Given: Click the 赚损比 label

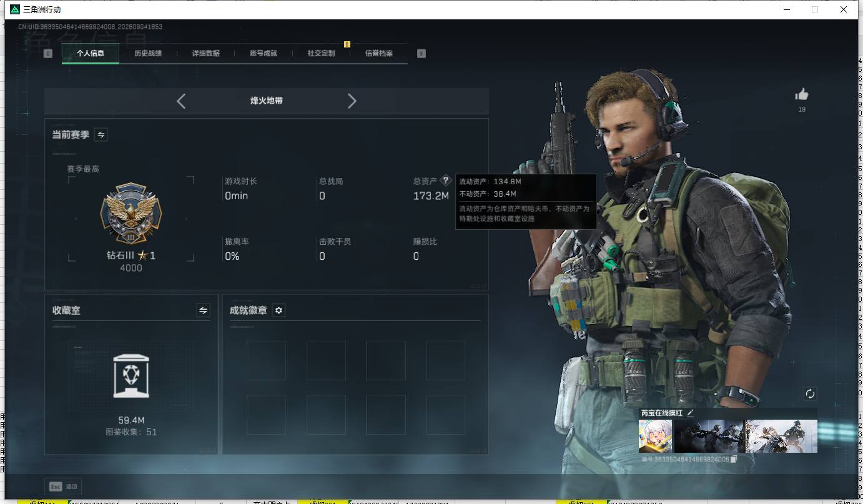Looking at the screenshot, I should (425, 242).
